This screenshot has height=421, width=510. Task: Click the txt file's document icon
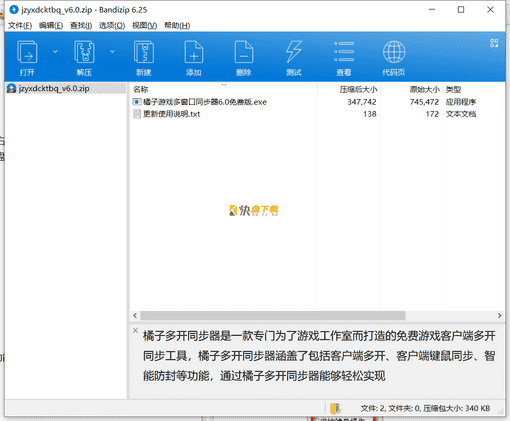[x=137, y=114]
